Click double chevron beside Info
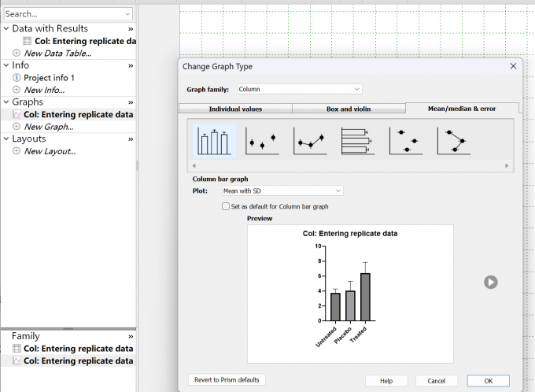The image size is (535, 392). (131, 65)
